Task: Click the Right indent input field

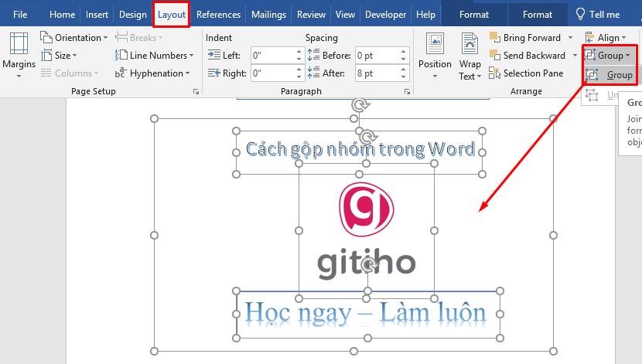Action: [273, 73]
